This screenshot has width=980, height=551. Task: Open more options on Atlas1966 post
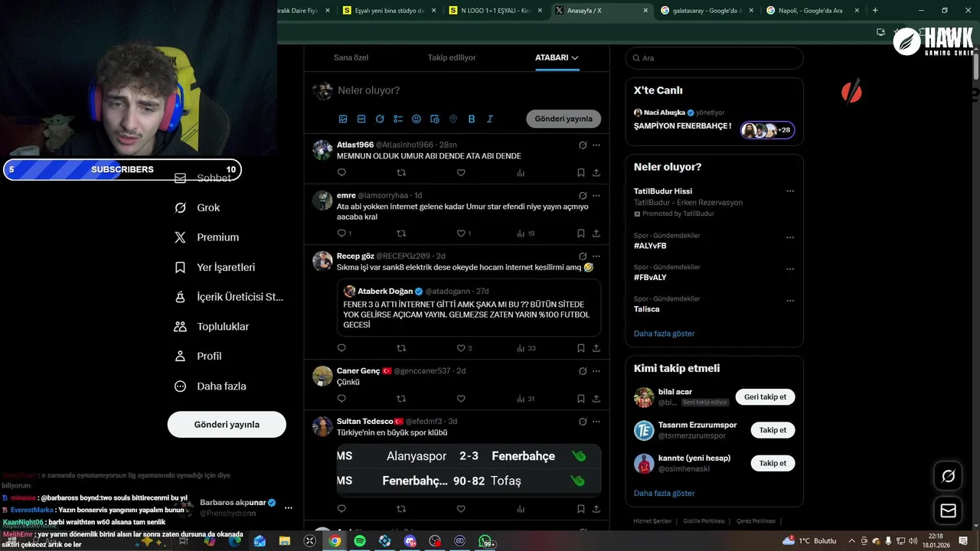(596, 145)
